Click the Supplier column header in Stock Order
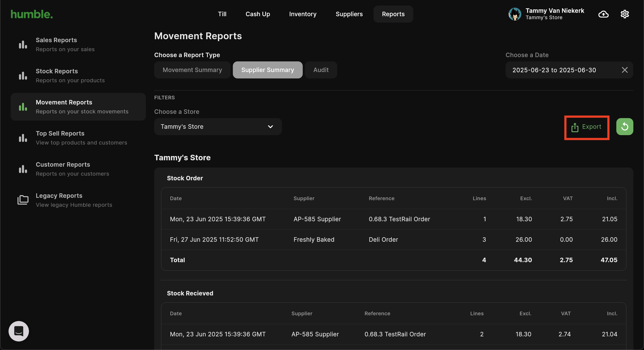The height and width of the screenshot is (350, 644). pyautogui.click(x=304, y=198)
